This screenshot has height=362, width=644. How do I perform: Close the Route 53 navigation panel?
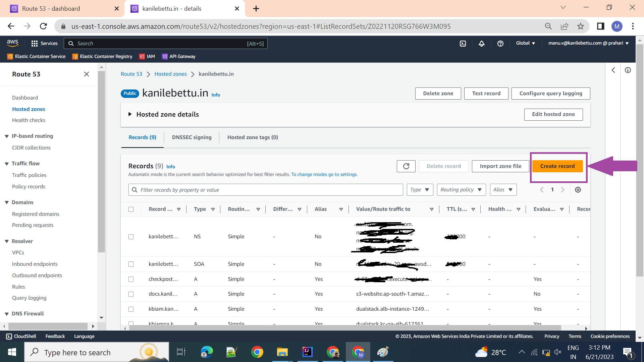[87, 74]
